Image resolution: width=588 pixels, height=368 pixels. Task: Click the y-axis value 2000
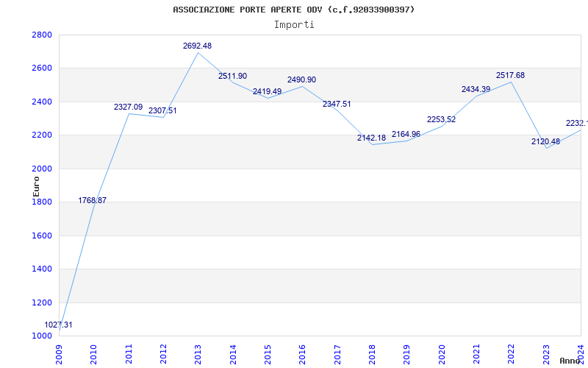click(42, 169)
